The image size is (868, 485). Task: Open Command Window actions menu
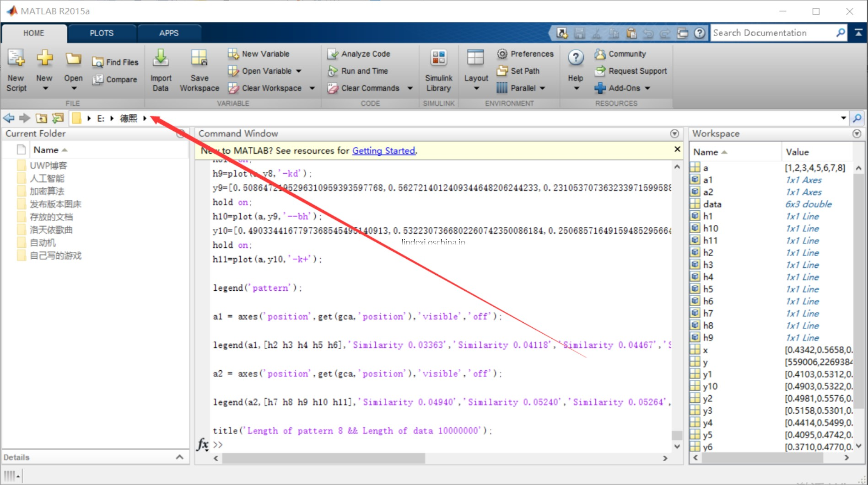(x=674, y=133)
